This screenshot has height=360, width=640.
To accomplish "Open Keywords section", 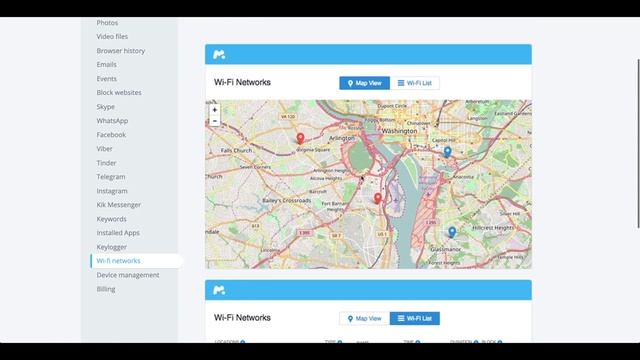I will click(x=112, y=219).
